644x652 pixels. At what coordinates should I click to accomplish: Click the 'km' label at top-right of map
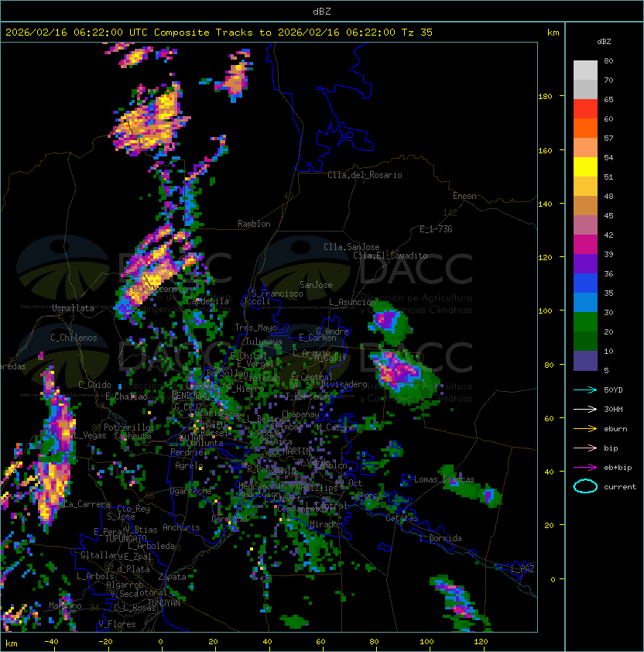553,33
